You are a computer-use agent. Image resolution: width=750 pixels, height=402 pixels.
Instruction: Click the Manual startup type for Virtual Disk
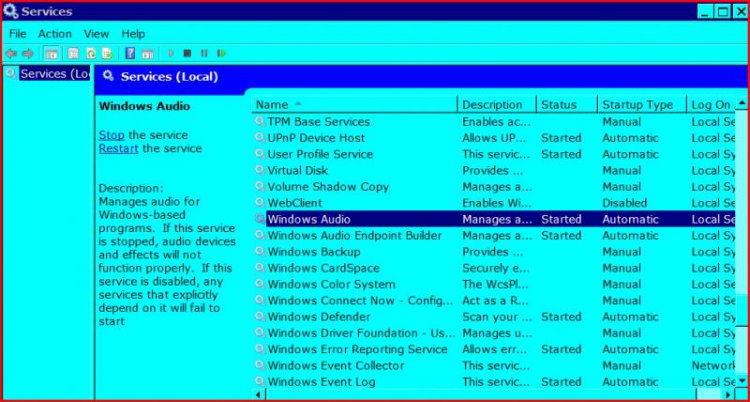coord(621,170)
